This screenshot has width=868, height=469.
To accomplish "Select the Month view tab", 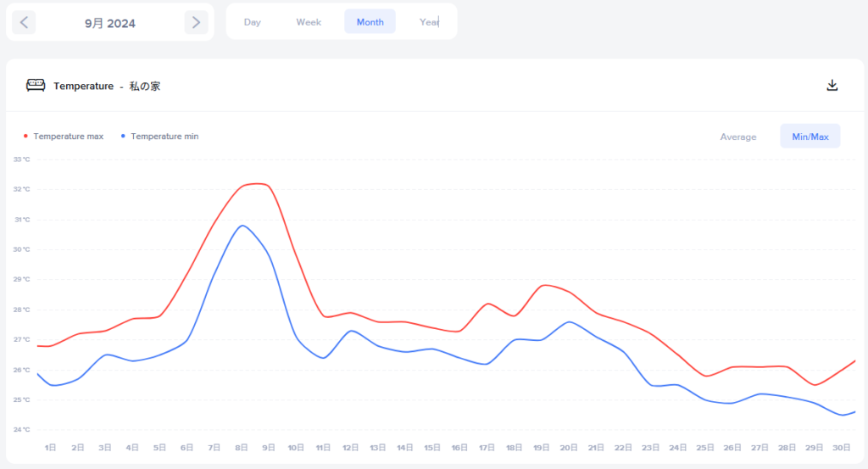I will coord(370,22).
